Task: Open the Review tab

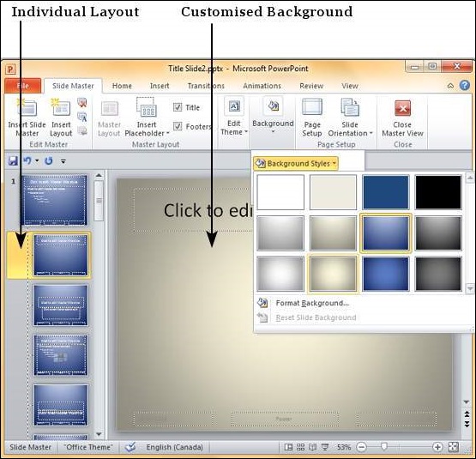Action: click(x=311, y=86)
